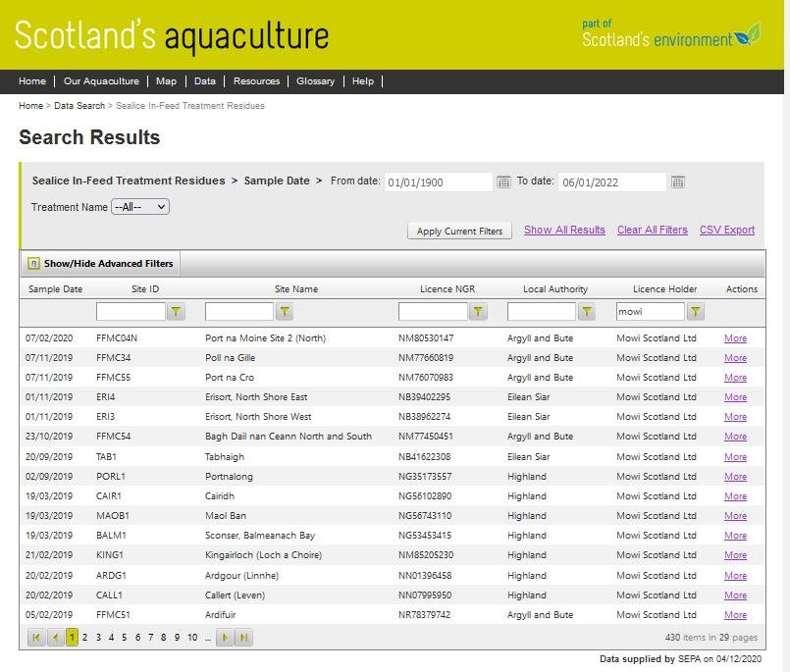
Task: Click the Licence Holder filter text field
Action: click(x=649, y=312)
